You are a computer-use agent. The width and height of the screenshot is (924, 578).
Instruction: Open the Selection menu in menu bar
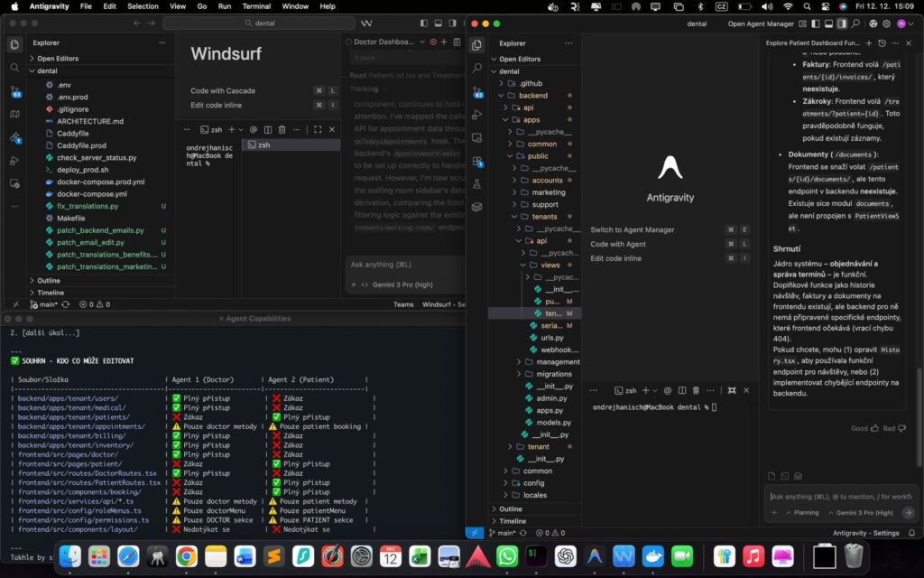[143, 6]
